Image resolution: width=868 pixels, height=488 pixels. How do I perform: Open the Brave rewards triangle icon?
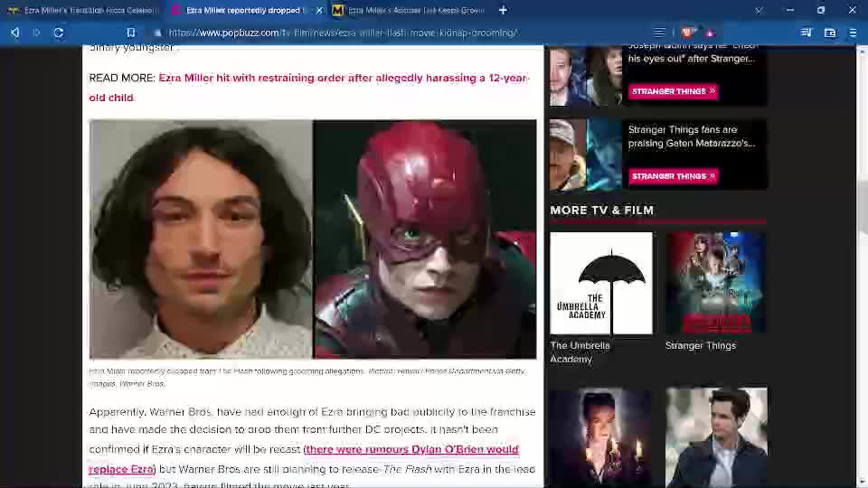click(711, 33)
